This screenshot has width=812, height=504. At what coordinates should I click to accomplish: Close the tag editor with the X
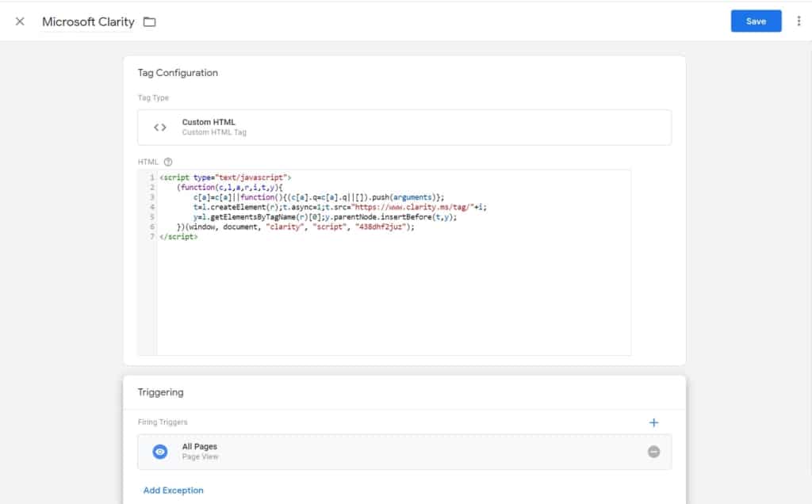coord(20,21)
